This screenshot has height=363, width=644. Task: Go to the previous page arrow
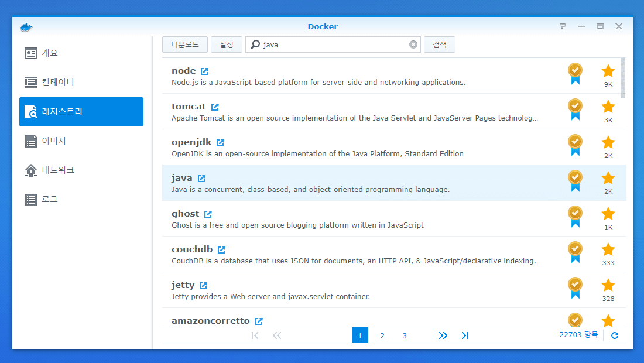278,335
